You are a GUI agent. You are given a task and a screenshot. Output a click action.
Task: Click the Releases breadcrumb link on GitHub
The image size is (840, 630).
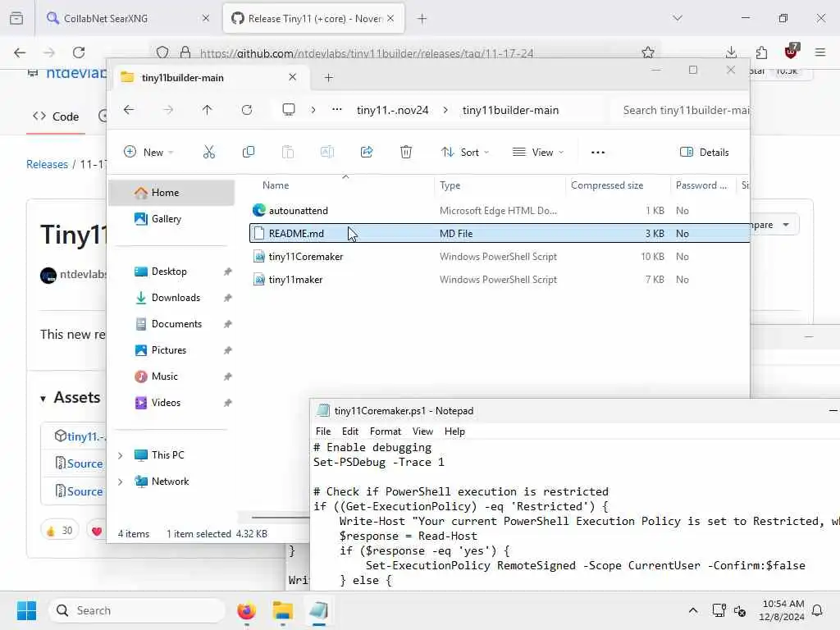pyautogui.click(x=47, y=164)
